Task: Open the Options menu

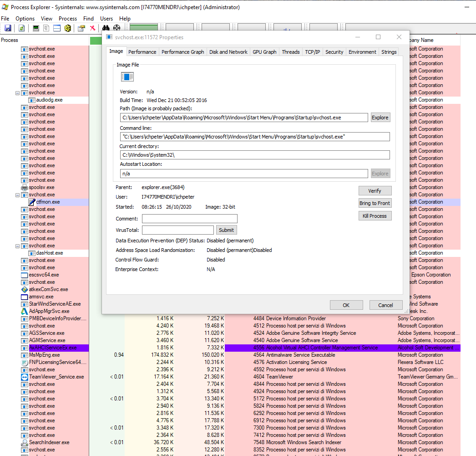Action: pyautogui.click(x=25, y=19)
